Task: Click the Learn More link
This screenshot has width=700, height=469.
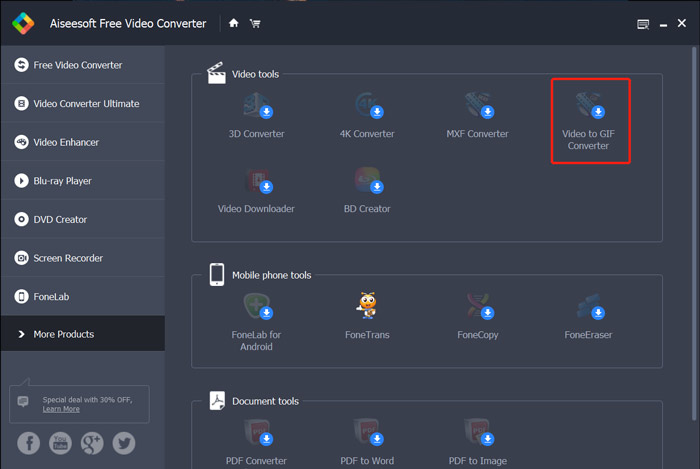Action: (x=61, y=409)
